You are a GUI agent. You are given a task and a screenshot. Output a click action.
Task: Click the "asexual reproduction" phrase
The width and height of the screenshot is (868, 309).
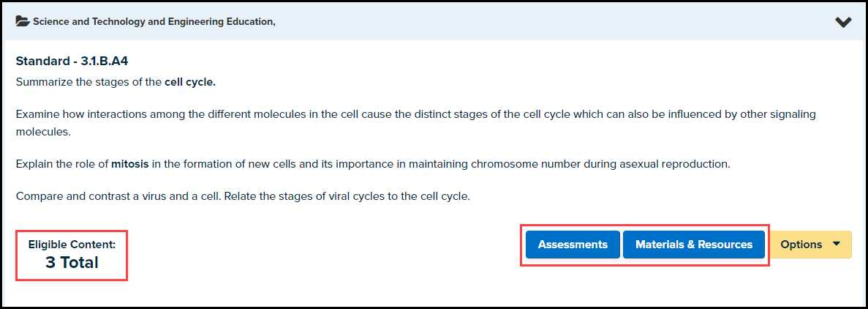pyautogui.click(x=676, y=164)
